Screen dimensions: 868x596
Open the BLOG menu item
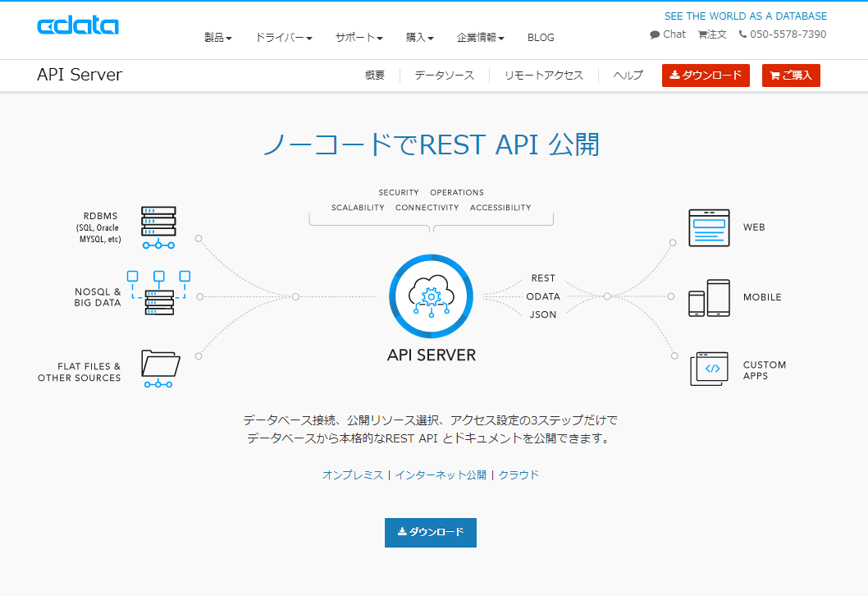pyautogui.click(x=541, y=37)
